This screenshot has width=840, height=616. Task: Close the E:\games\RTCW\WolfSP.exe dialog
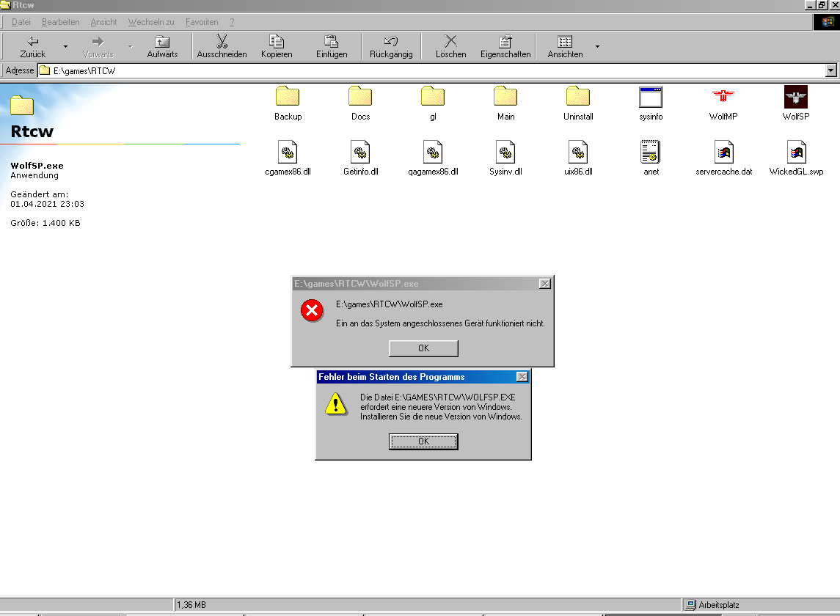tap(545, 283)
